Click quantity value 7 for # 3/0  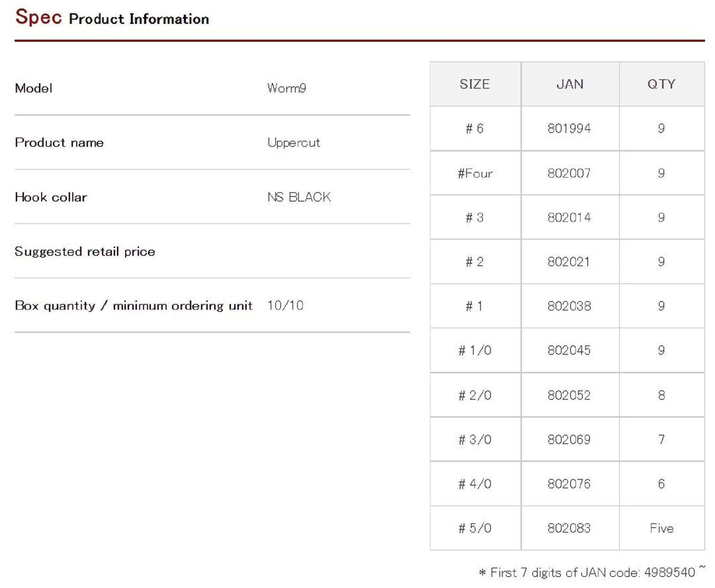[x=661, y=439]
